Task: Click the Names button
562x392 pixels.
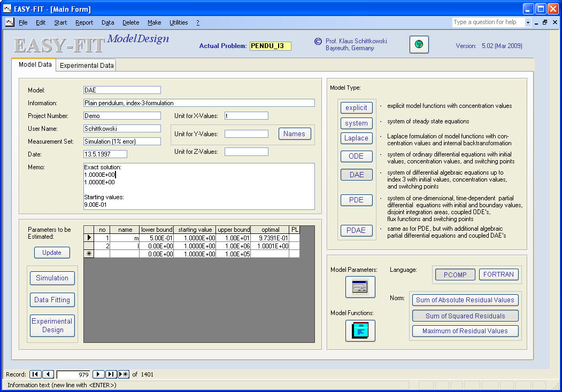Action: click(294, 134)
